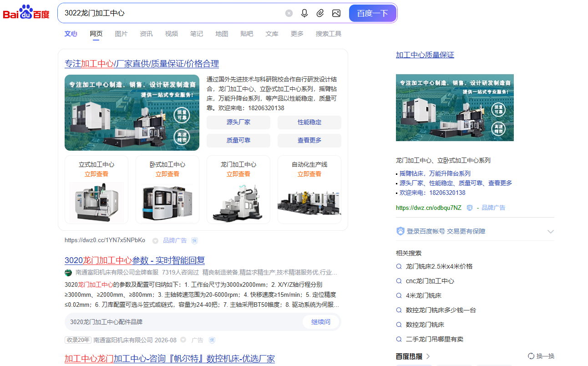Open the 龙门加工中心 product card
Screen dimensions: 588x366
click(x=238, y=189)
